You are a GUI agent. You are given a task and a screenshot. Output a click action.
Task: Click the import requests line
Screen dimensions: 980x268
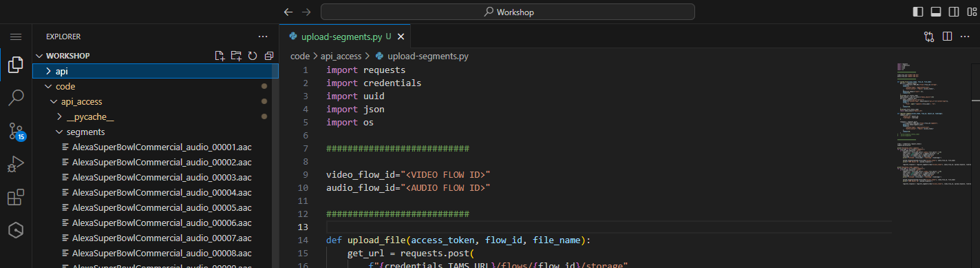click(365, 70)
